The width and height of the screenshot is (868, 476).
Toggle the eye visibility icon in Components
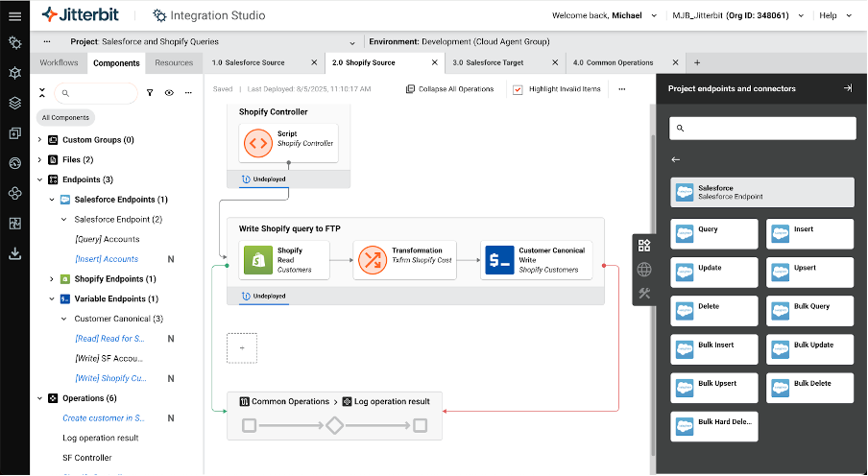tap(169, 93)
